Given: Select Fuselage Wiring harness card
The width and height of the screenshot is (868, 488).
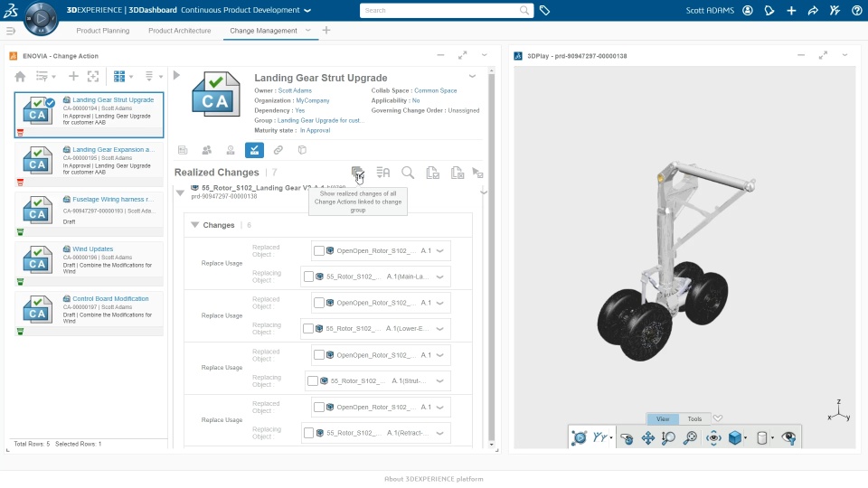Looking at the screenshot, I should (x=89, y=214).
